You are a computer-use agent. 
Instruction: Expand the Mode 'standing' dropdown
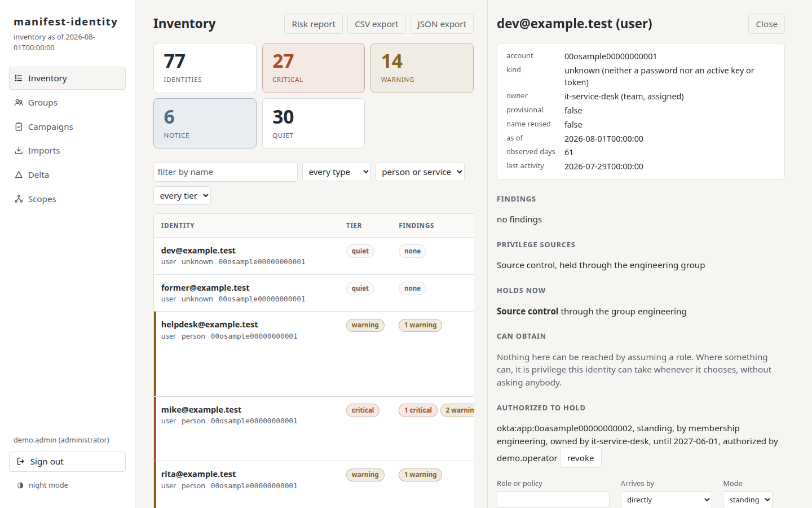click(748, 500)
